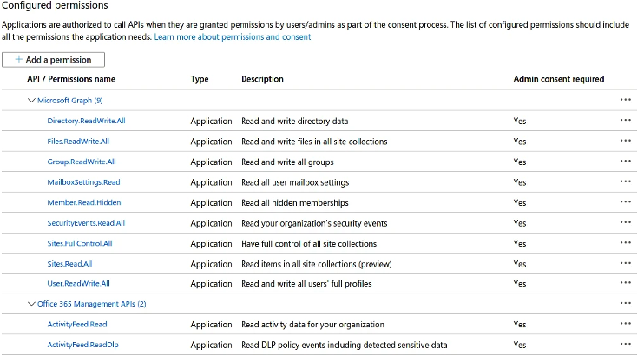644x356 pixels.
Task: Click the Add a permission button
Action: (x=54, y=60)
